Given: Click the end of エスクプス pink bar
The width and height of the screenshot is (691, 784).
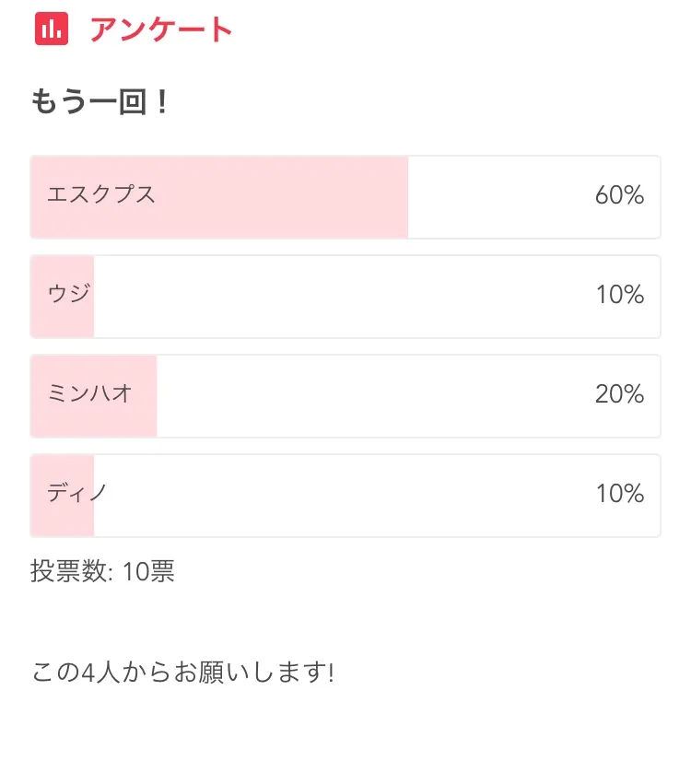Looking at the screenshot, I should [x=404, y=197].
